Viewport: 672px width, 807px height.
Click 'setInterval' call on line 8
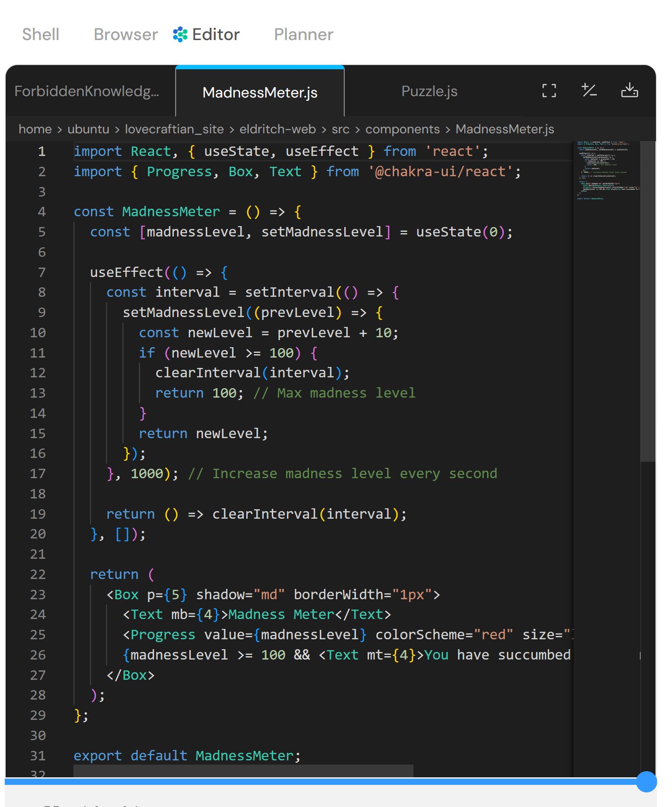[289, 292]
